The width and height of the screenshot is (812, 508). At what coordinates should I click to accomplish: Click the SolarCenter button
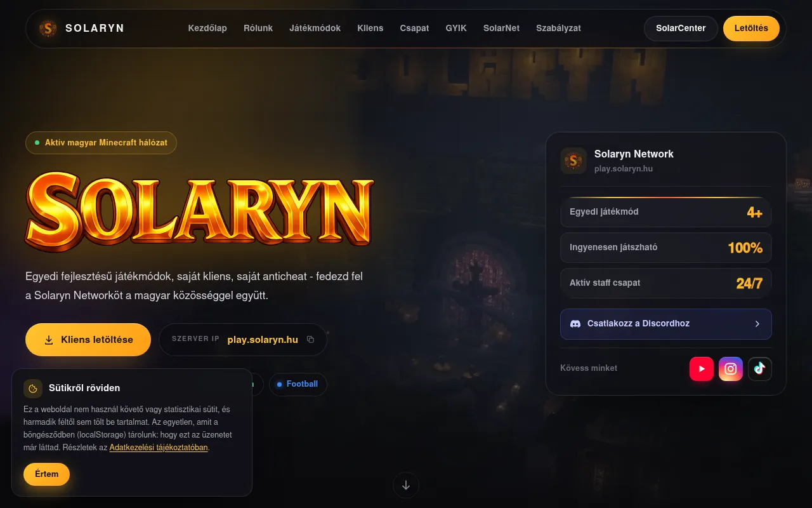coord(681,29)
